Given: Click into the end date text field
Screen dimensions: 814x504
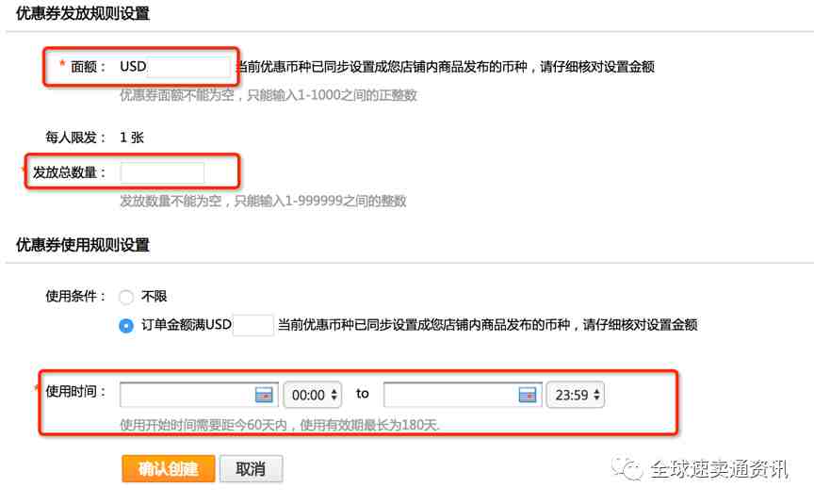Looking at the screenshot, I should point(450,395).
